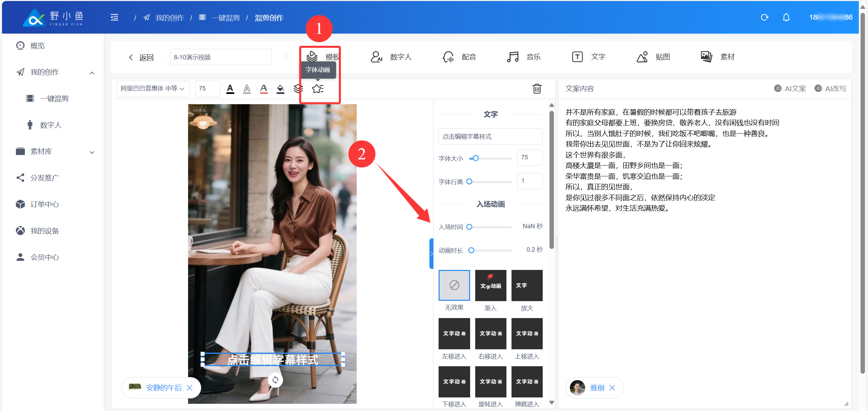Image resolution: width=868 pixels, height=411 pixels.
Task: Open the font family dropdown
Action: pyautogui.click(x=153, y=89)
